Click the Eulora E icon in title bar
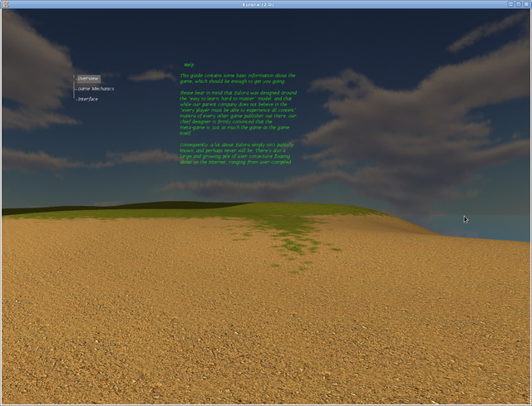The image size is (532, 406). [6, 4]
